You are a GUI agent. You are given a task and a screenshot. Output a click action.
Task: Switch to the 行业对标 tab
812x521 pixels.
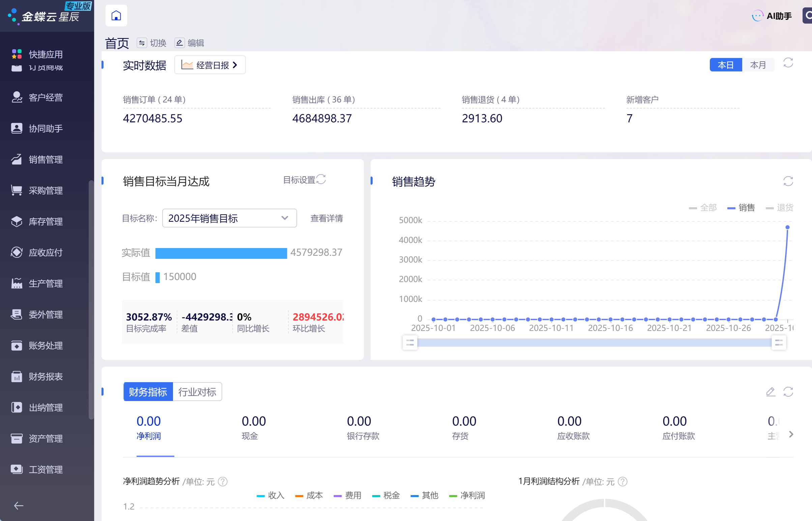pos(197,392)
